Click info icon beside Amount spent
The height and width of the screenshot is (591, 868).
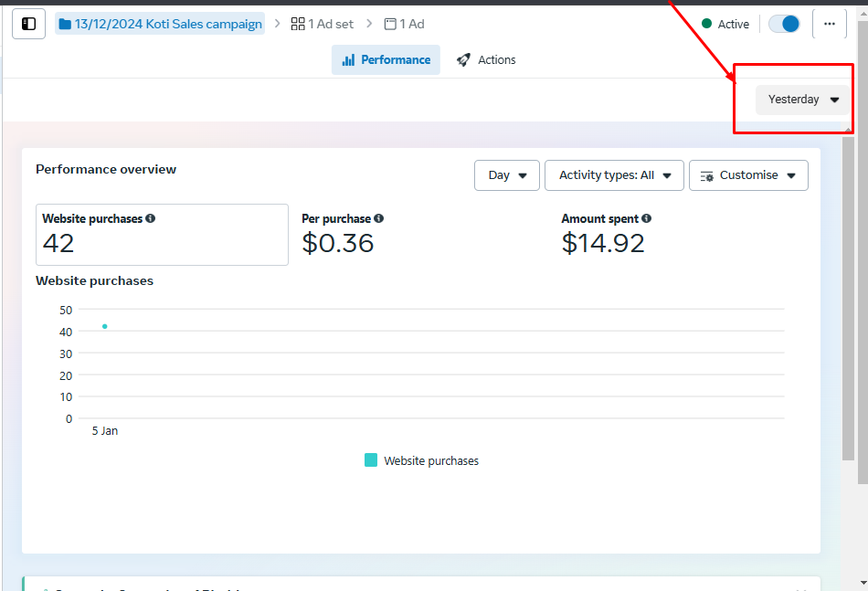pyautogui.click(x=646, y=218)
